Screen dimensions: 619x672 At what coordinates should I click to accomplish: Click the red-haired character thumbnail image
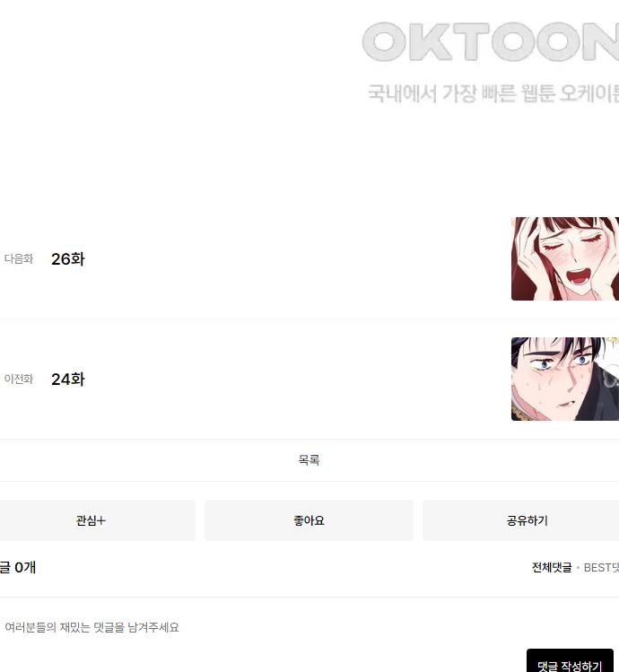(x=565, y=259)
